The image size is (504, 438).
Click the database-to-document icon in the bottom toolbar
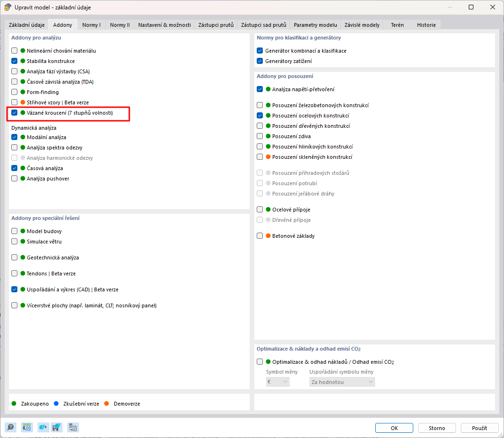tap(73, 427)
